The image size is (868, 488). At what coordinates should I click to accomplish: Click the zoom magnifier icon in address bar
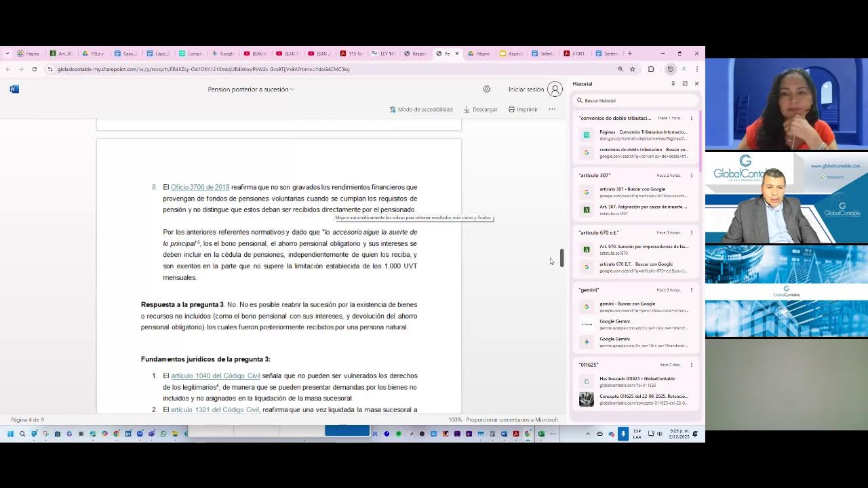(x=620, y=69)
